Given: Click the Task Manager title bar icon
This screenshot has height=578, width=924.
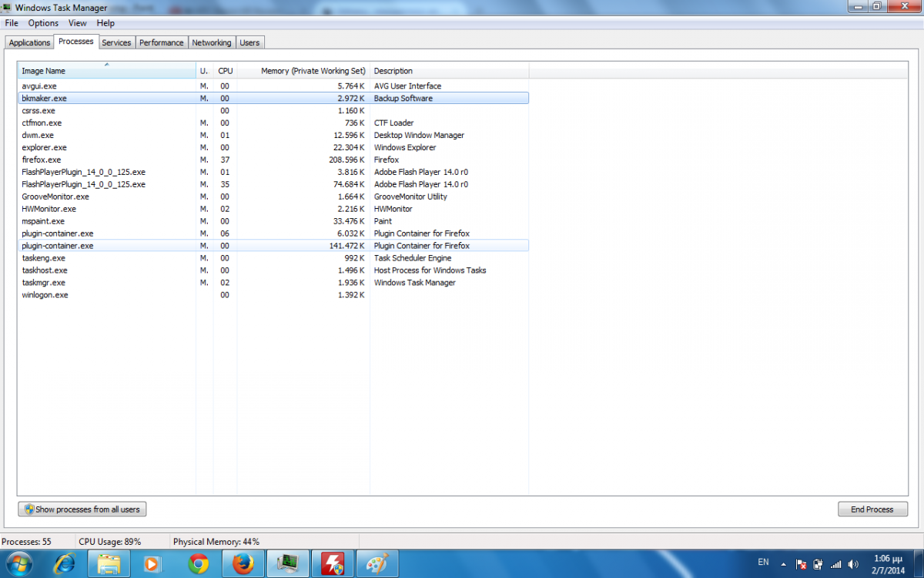Looking at the screenshot, I should click(x=7, y=8).
